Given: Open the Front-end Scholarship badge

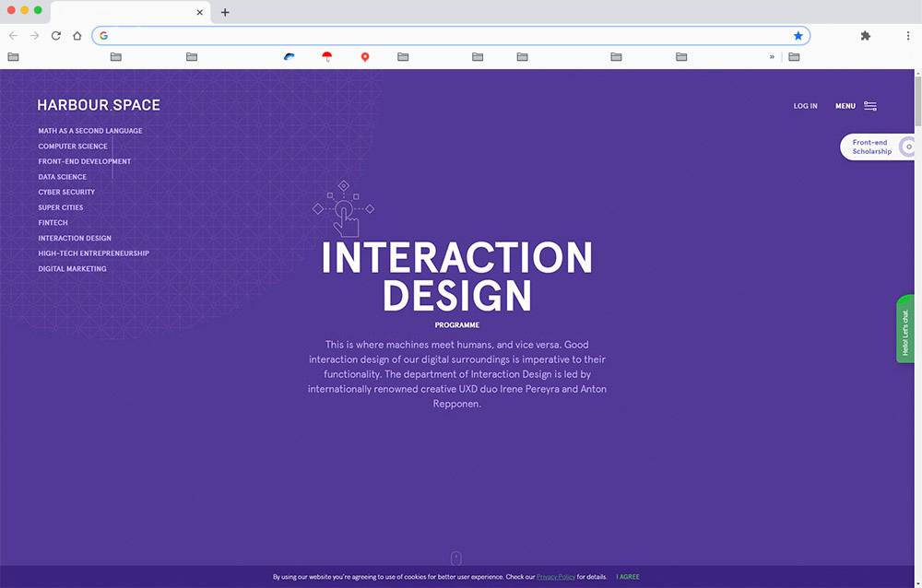Looking at the screenshot, I should pyautogui.click(x=878, y=147).
